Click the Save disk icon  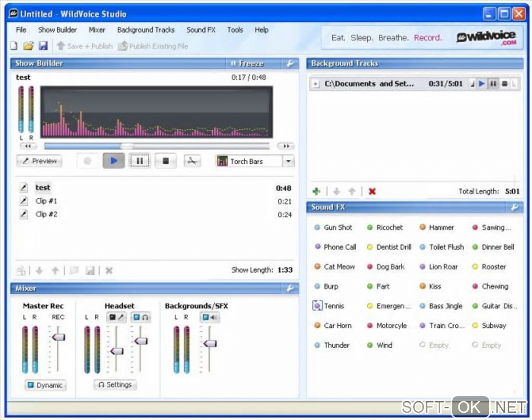click(x=43, y=46)
